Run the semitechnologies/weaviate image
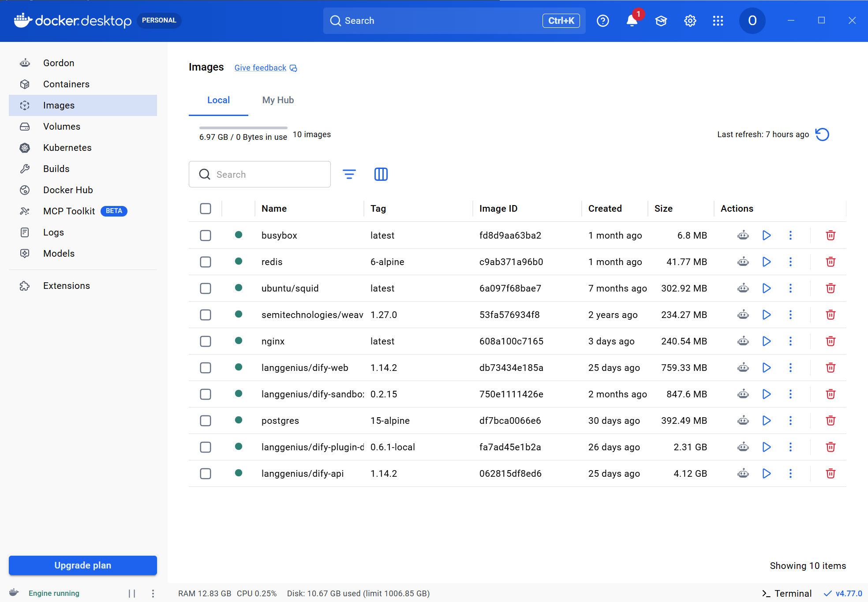Image resolution: width=868 pixels, height=602 pixels. coord(767,314)
